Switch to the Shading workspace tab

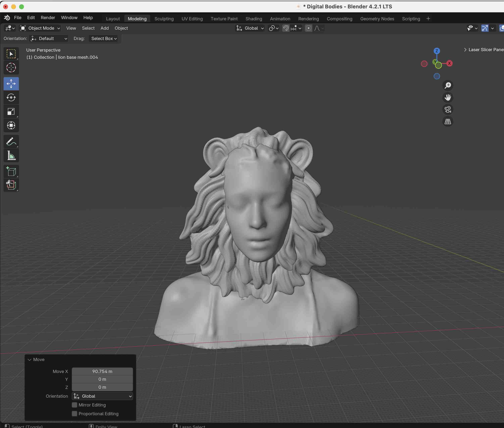pos(254,19)
